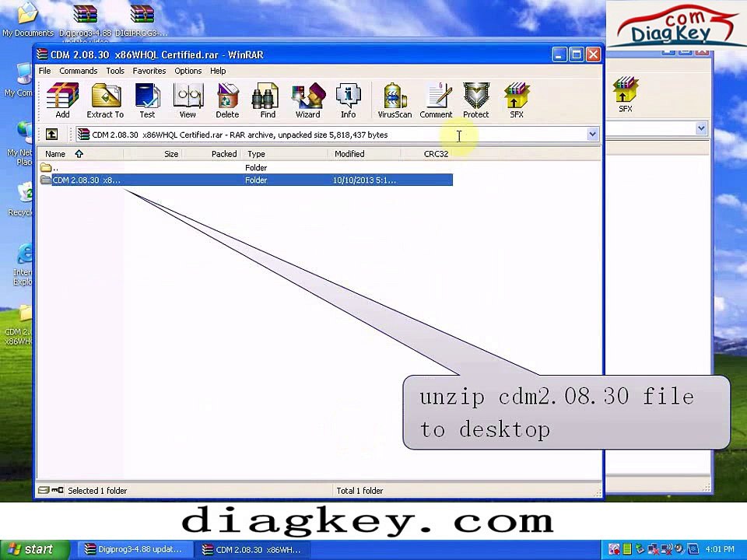Screen dimensions: 747x560
Task: Select the My Network Places desktop icon
Action: coord(20,143)
